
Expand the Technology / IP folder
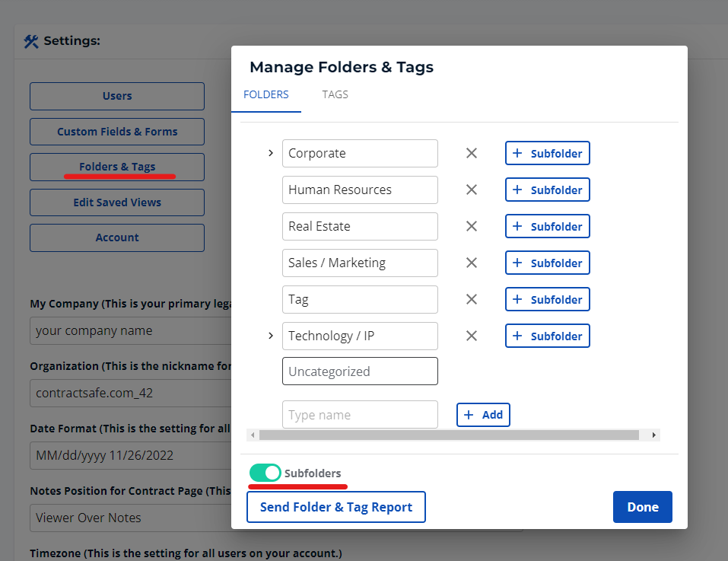271,336
